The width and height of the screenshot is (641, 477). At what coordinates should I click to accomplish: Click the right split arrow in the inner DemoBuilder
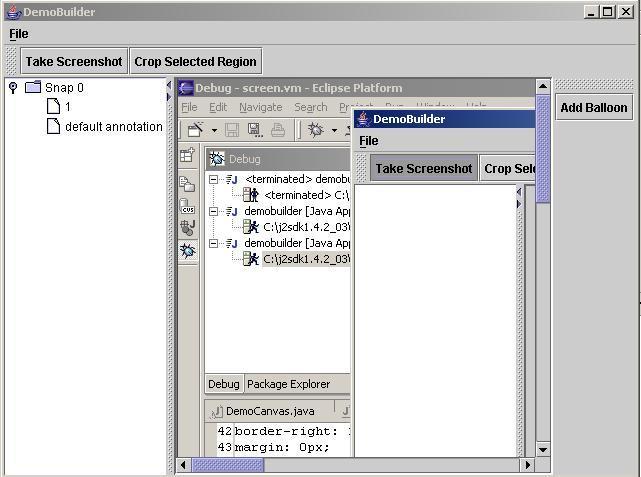[x=519, y=204]
